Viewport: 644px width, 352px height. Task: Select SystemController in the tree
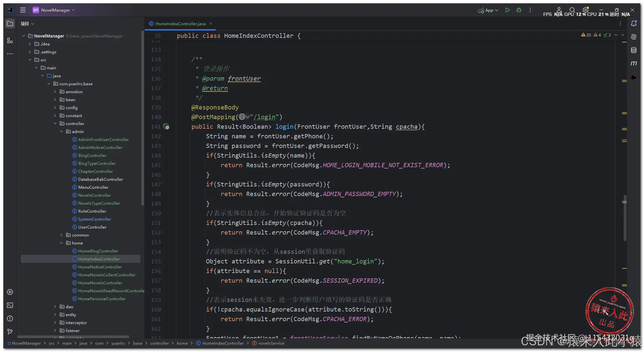(x=95, y=219)
